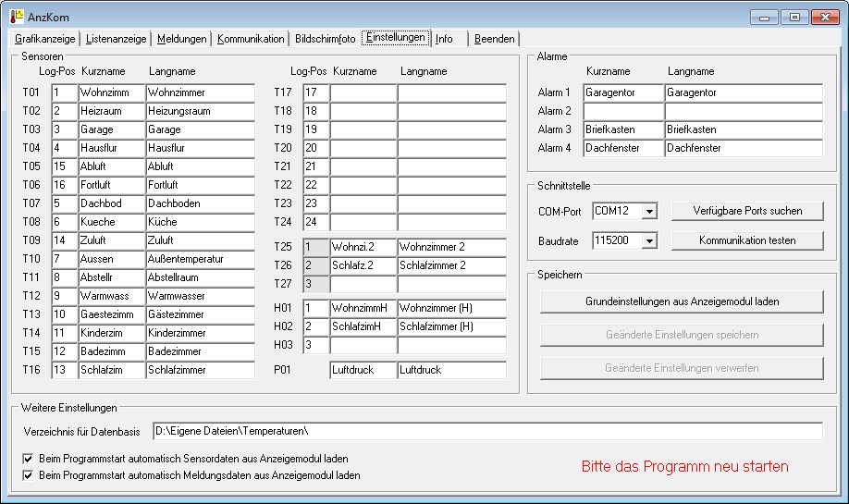
Task: Click the AnzKom app icon in title bar
Action: tap(16, 17)
